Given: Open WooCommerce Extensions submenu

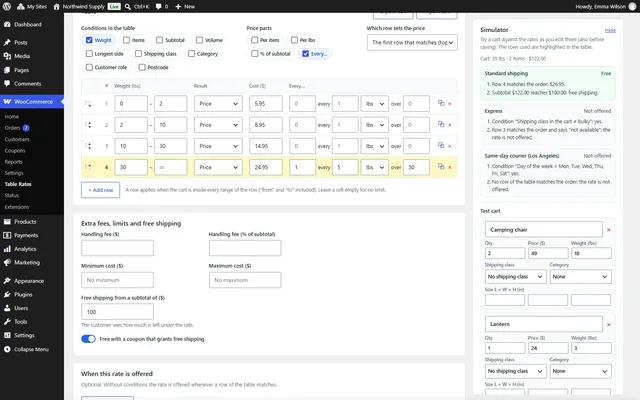Looking at the screenshot, I should click(x=17, y=207).
